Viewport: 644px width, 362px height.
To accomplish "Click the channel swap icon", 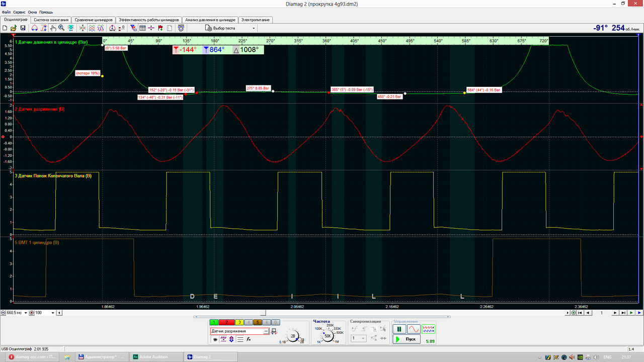I will click(274, 332).
